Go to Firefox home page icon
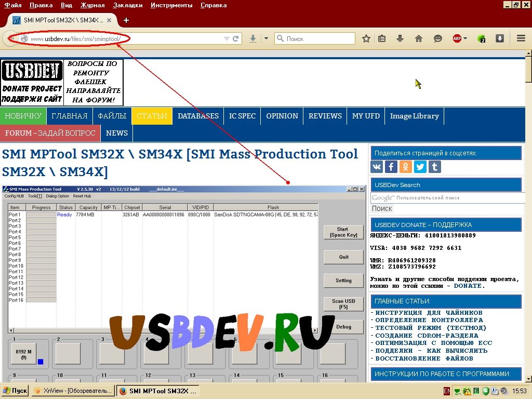The image size is (532, 399). coord(419,38)
